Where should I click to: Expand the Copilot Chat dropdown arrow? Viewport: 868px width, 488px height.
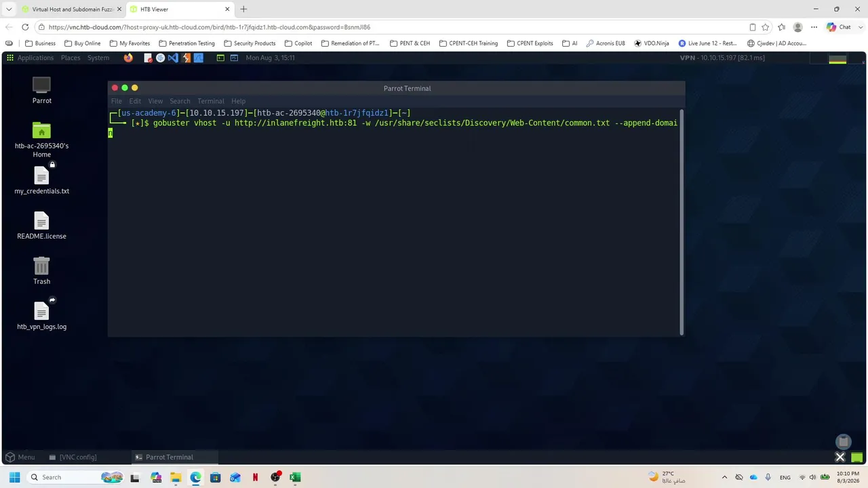(x=860, y=27)
